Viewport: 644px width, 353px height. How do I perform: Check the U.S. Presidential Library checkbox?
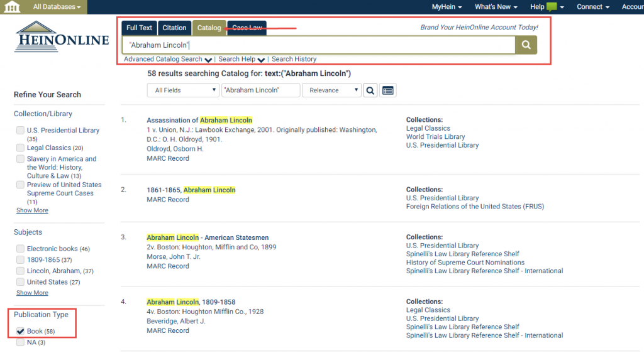tap(20, 131)
